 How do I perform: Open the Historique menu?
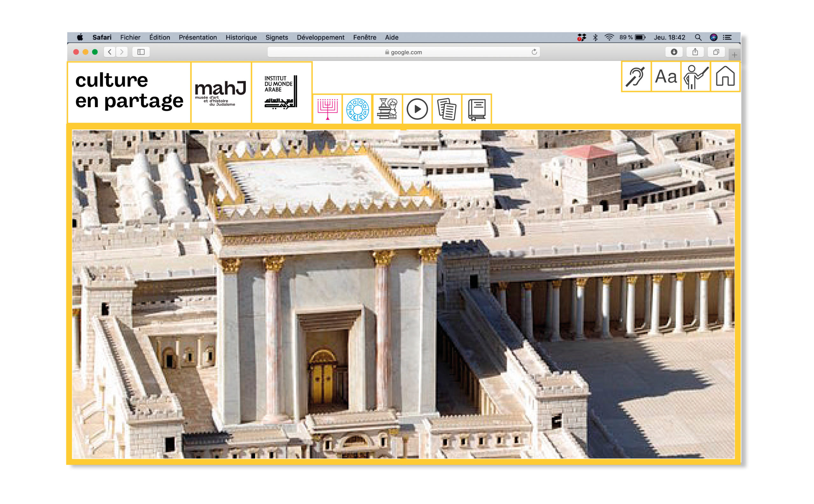click(x=241, y=37)
